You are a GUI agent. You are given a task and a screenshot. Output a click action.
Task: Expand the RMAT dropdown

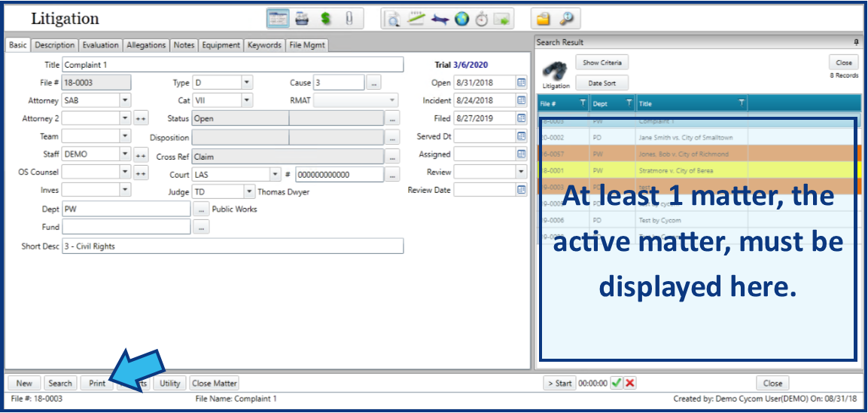392,100
